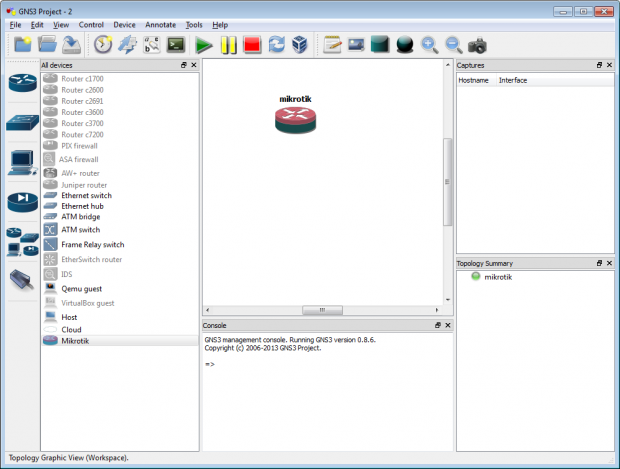620x469 pixels.
Task: Open the Snapshot clock icon
Action: 103,44
